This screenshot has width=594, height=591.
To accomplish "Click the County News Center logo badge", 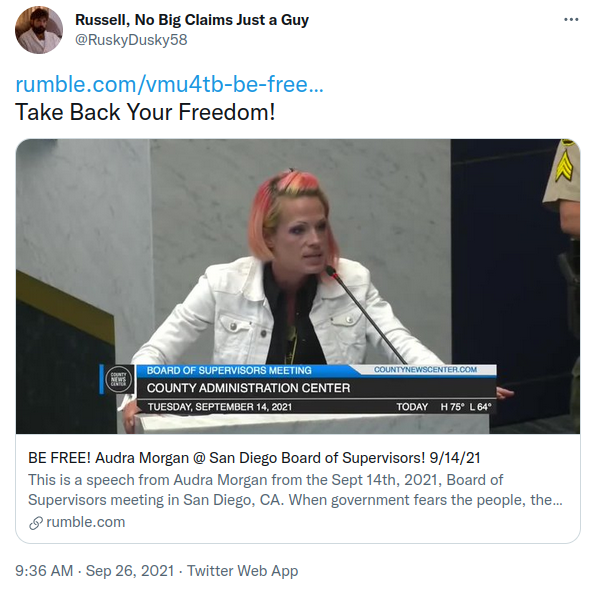I will point(119,379).
